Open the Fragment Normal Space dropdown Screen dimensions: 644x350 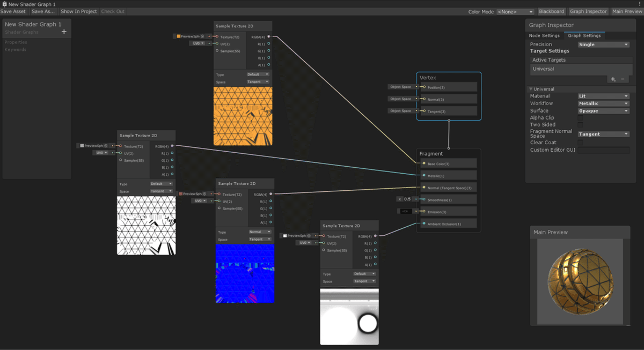point(603,134)
